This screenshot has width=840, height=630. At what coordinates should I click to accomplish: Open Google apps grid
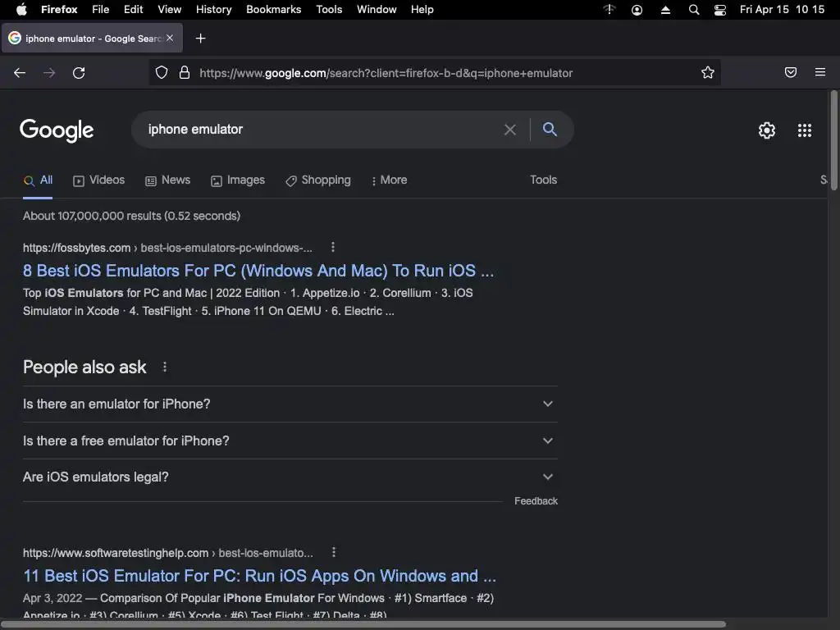click(805, 130)
